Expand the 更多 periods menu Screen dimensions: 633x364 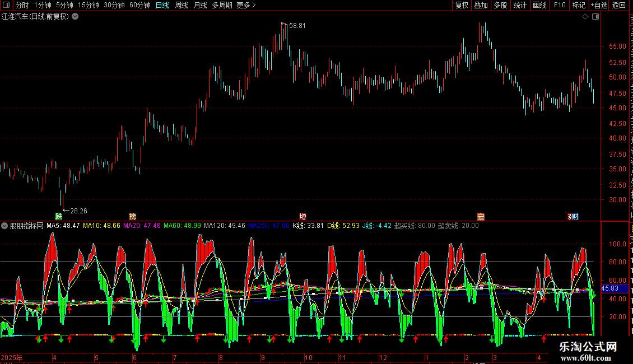pos(246,5)
